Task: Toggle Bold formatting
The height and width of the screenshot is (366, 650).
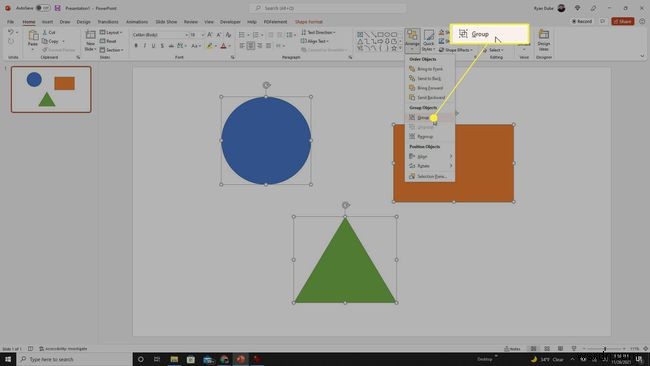Action: tap(136, 46)
